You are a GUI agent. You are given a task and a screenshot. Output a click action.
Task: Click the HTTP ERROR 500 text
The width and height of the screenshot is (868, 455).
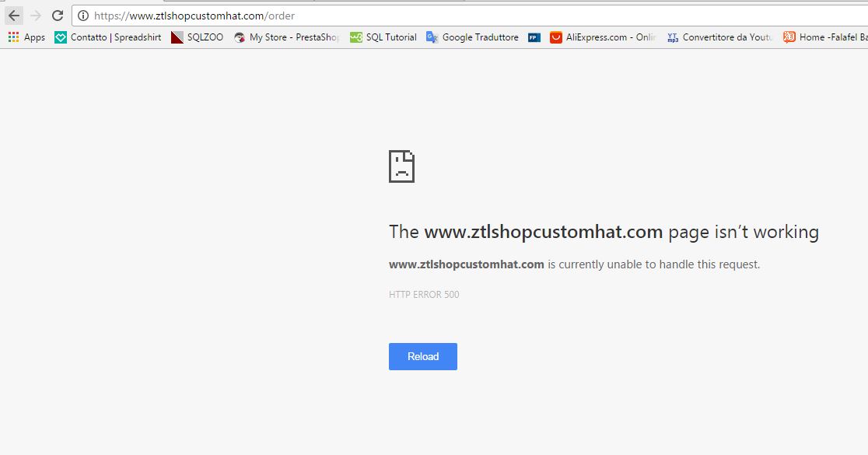coord(424,295)
